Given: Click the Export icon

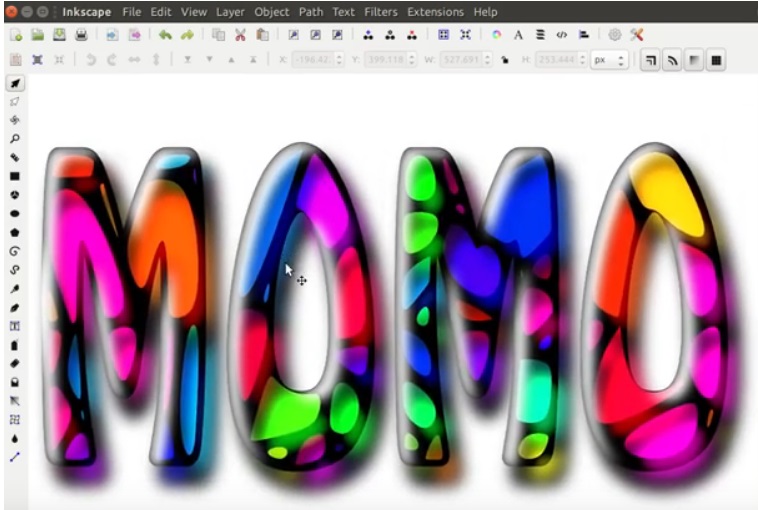Looking at the screenshot, I should point(134,35).
